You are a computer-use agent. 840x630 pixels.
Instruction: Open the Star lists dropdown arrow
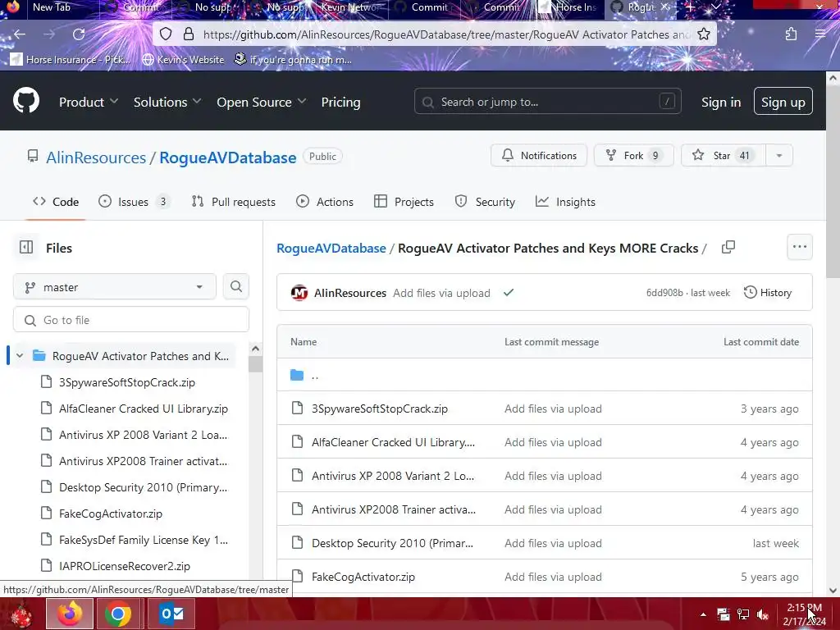click(779, 155)
